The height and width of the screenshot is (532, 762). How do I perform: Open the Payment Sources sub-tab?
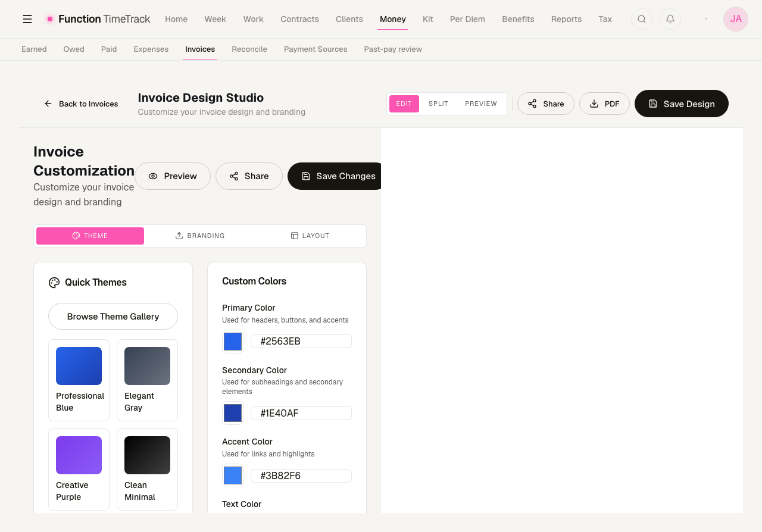pos(316,49)
